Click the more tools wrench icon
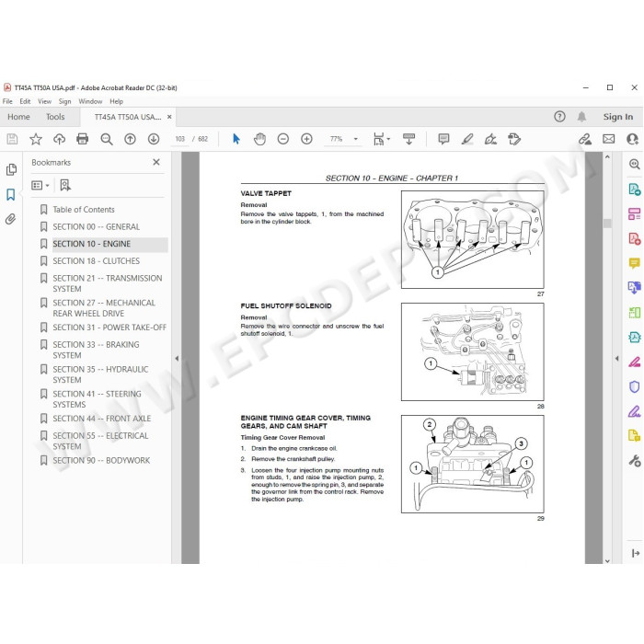This screenshot has width=644, height=644. (x=634, y=460)
